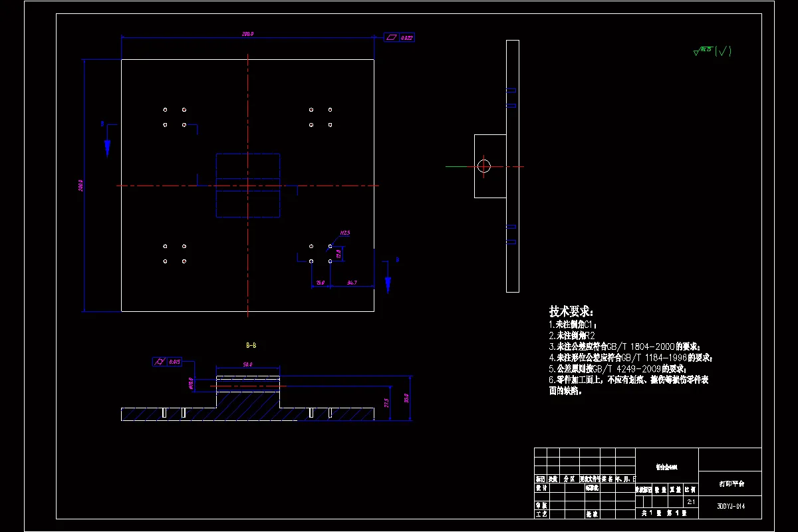Click the GB/T 1184-1996 requirement line

[x=630, y=358]
